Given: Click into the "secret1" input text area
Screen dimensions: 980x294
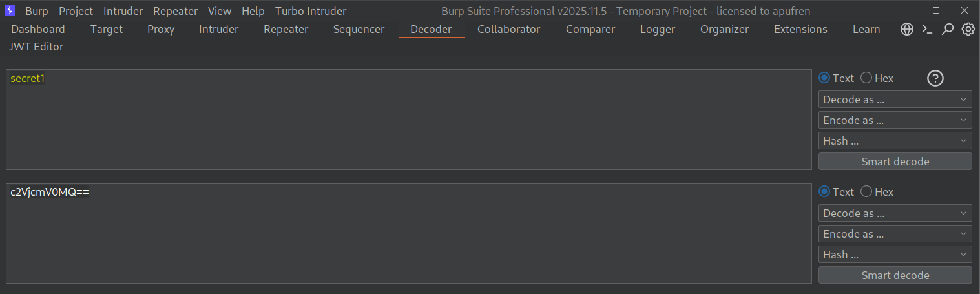Looking at the screenshot, I should (408, 120).
